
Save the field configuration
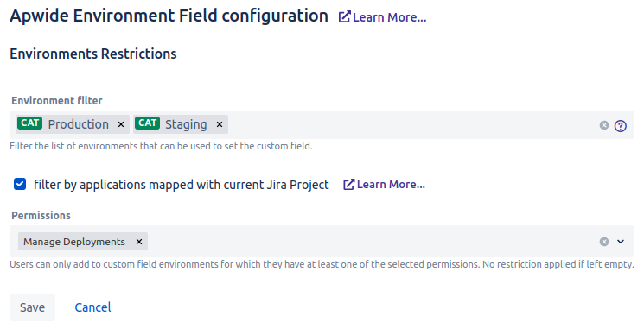[x=33, y=307]
